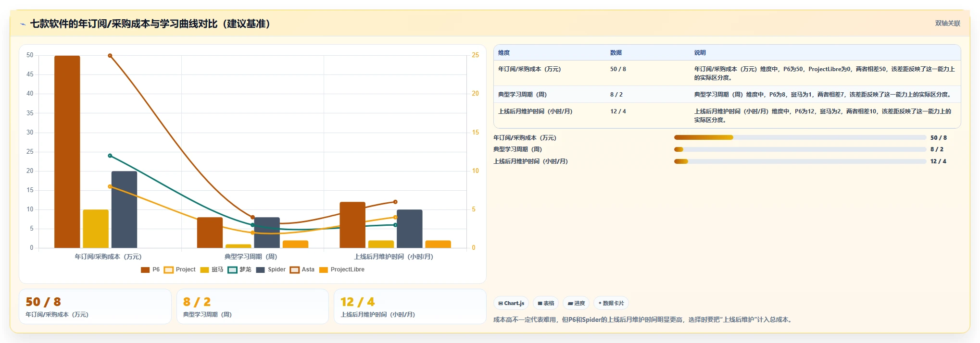Click the 50 / 8 value in table
980x343 pixels.
pos(618,69)
